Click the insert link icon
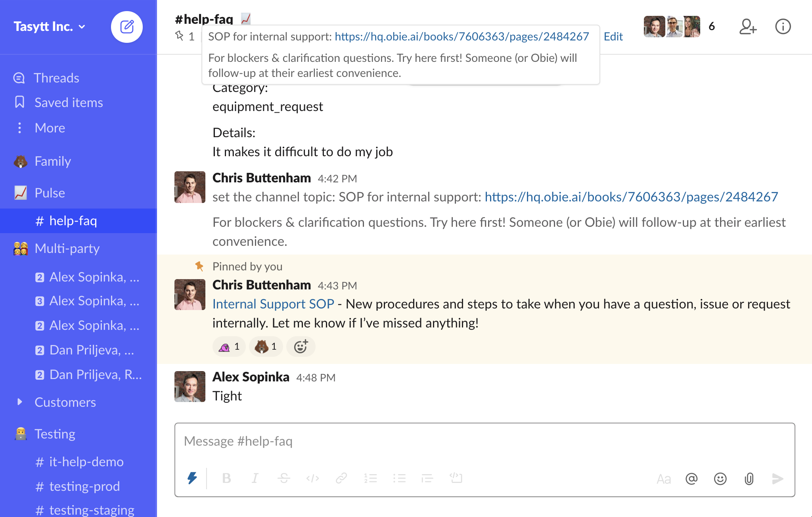Image resolution: width=812 pixels, height=517 pixels. pos(341,478)
